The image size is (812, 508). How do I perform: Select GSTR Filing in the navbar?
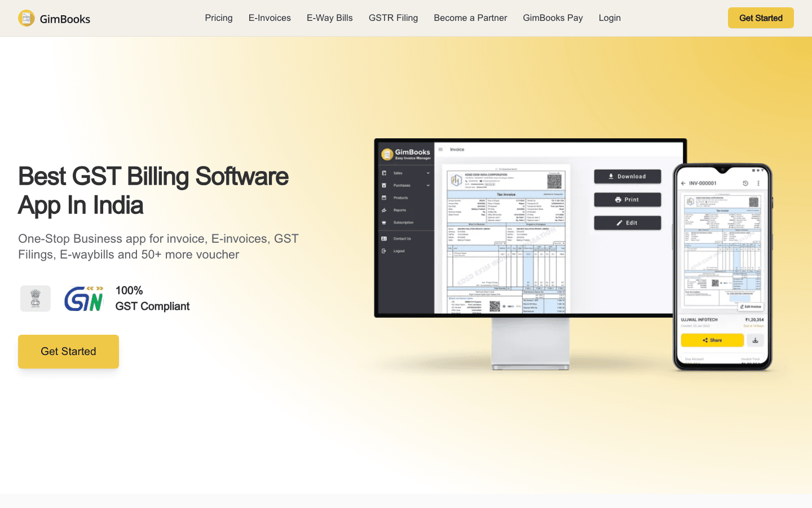pos(393,18)
